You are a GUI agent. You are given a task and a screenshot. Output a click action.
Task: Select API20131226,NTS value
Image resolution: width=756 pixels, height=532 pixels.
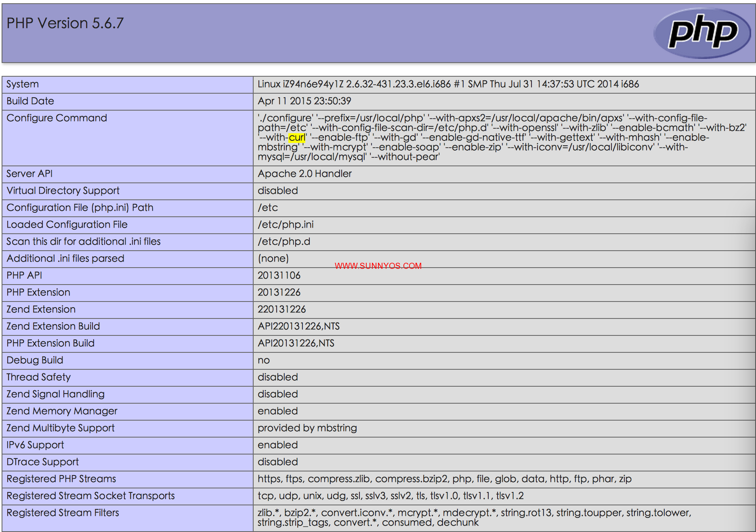click(296, 343)
